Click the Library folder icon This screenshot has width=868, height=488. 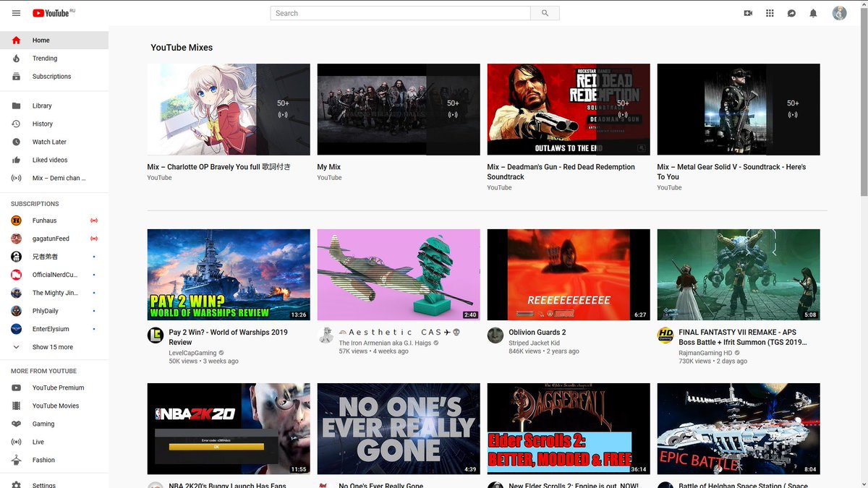pos(16,106)
